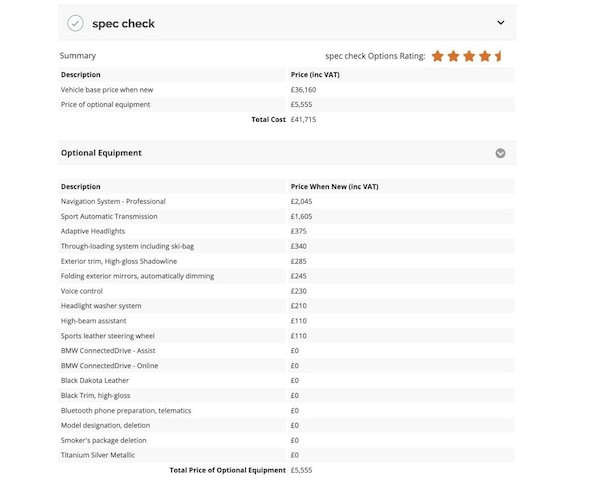Click the spec check heading title
The height and width of the screenshot is (488, 600).
(x=123, y=23)
